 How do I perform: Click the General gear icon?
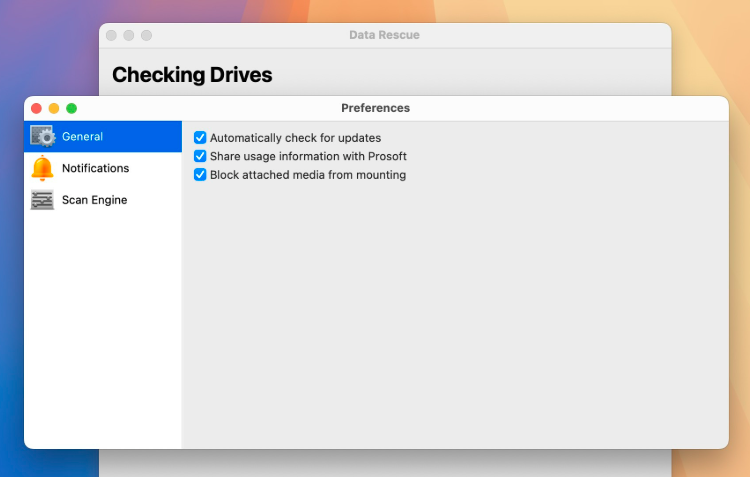43,136
